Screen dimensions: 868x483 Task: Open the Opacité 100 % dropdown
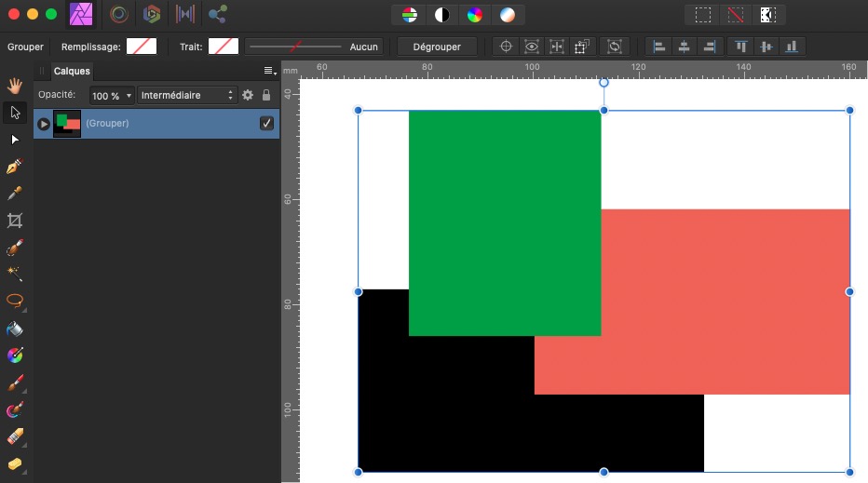coord(112,96)
